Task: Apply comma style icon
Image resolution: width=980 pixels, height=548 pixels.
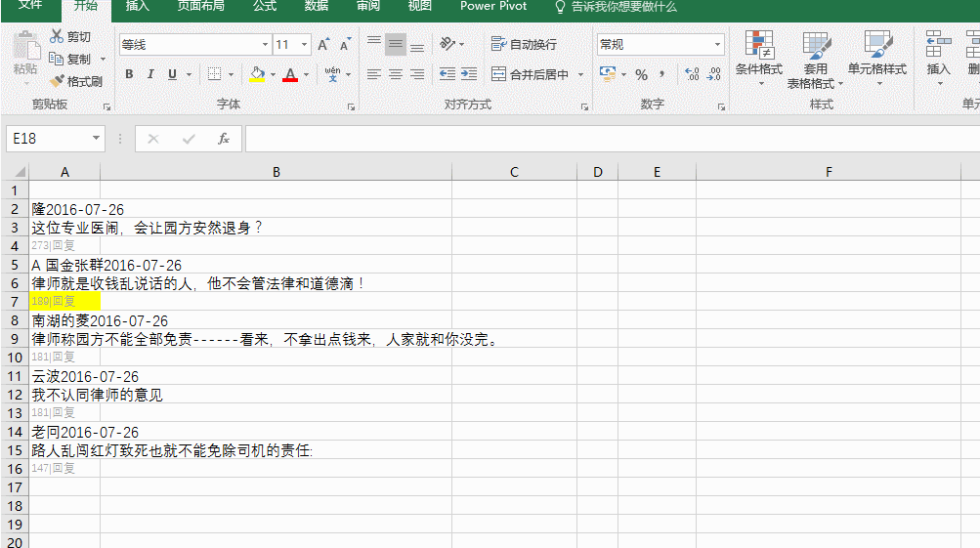Action: 661,74
